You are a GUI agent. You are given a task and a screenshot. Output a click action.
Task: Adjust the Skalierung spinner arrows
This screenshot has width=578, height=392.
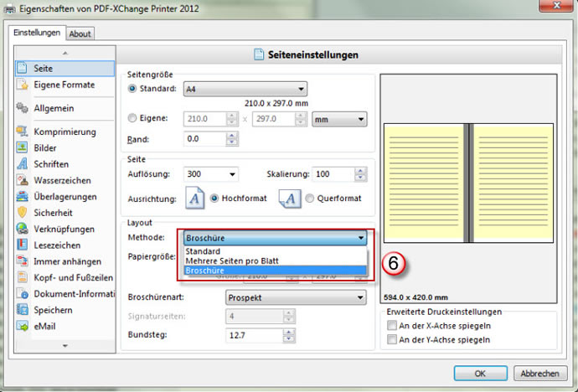click(360, 174)
